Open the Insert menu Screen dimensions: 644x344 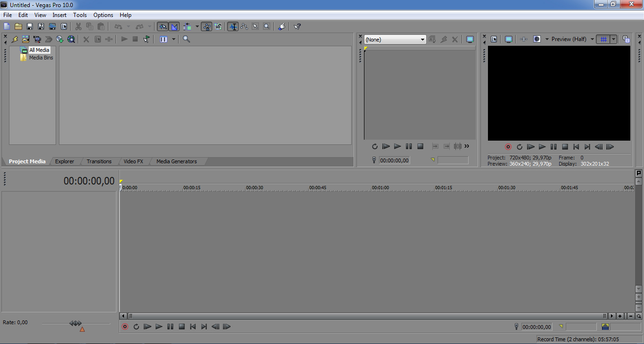click(x=59, y=15)
